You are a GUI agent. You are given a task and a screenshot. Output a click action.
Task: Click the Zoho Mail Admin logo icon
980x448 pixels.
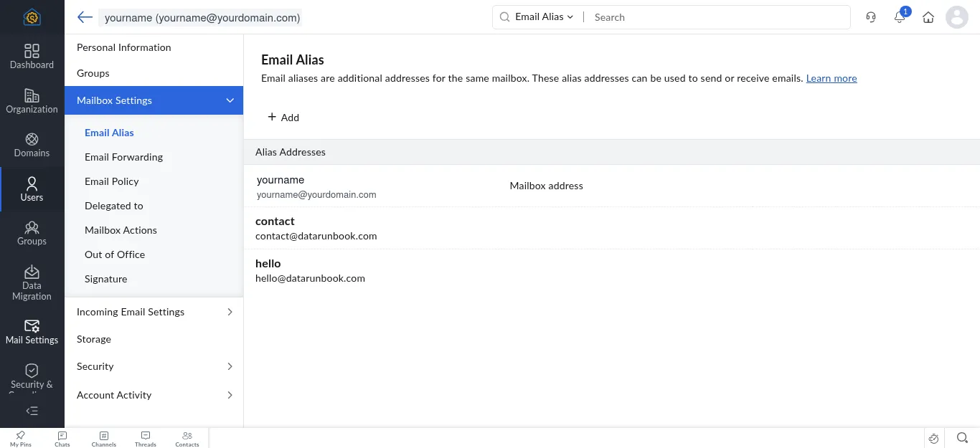tap(32, 17)
